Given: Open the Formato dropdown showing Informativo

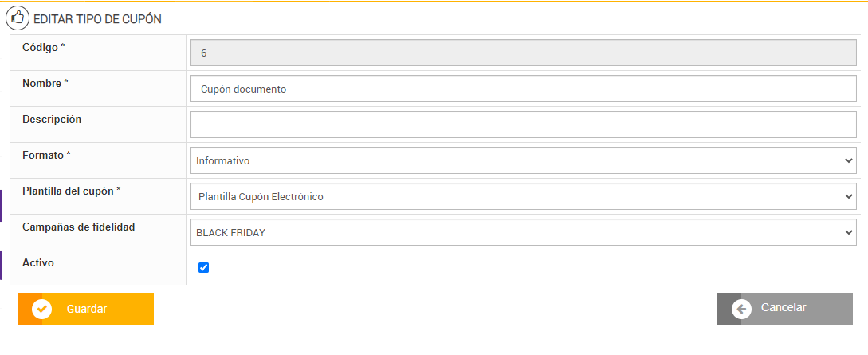Looking at the screenshot, I should click(x=523, y=160).
